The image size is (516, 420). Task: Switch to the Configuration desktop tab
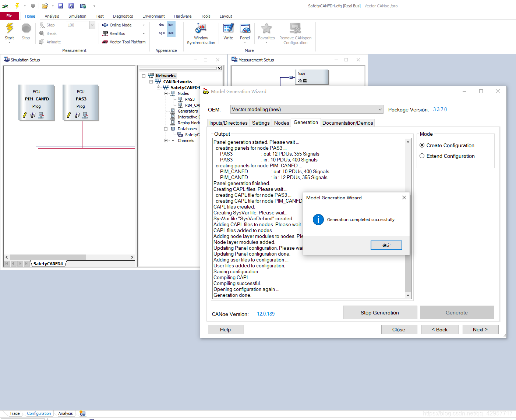click(x=39, y=413)
